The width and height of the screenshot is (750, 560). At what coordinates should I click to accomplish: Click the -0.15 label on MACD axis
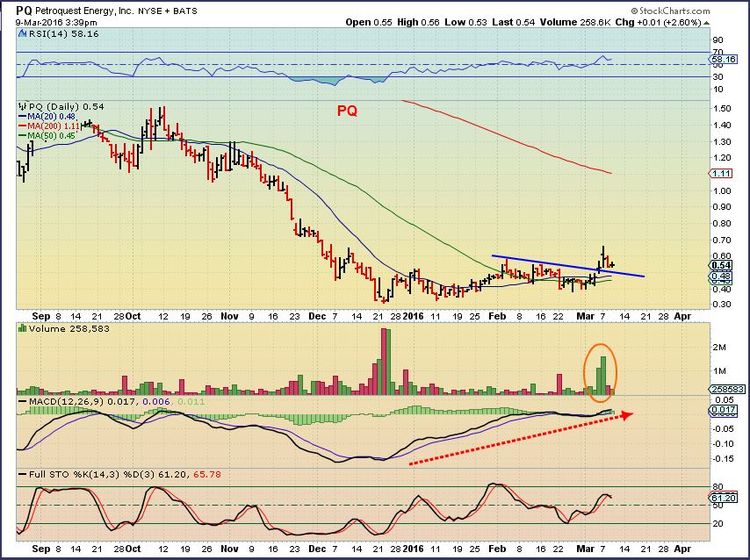coord(724,459)
